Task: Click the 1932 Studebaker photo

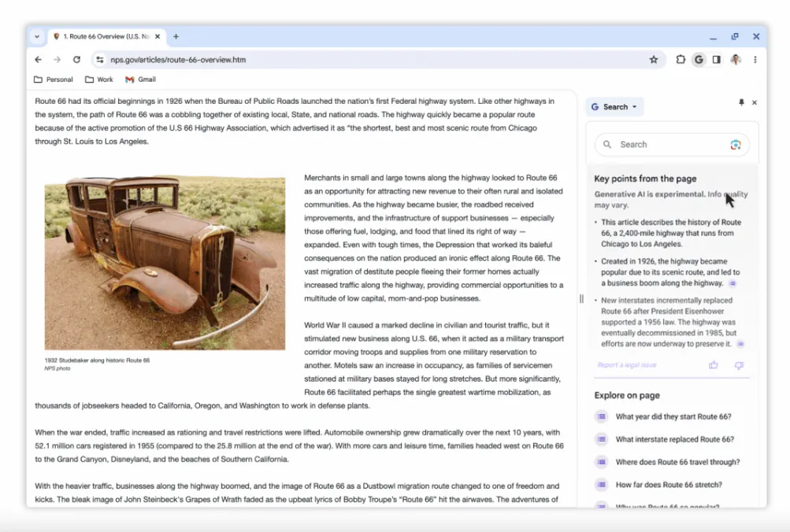Action: pos(165,262)
